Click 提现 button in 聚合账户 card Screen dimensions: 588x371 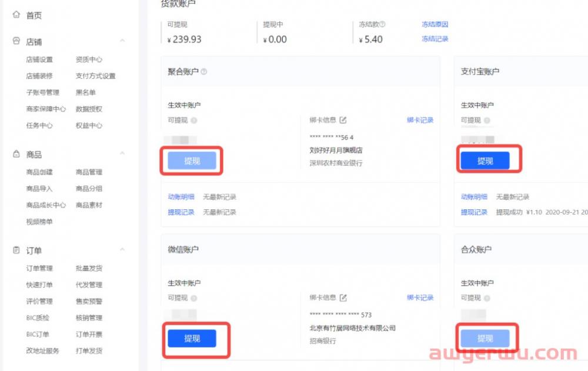pyautogui.click(x=192, y=161)
